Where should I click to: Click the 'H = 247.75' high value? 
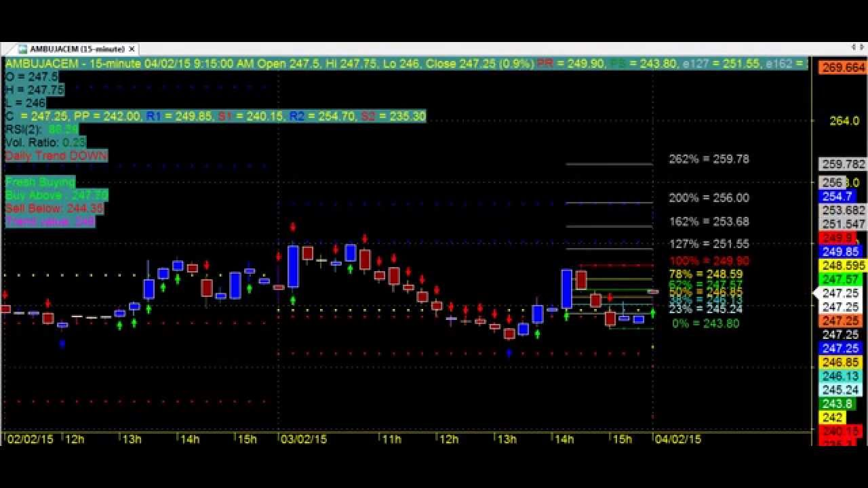pos(35,89)
